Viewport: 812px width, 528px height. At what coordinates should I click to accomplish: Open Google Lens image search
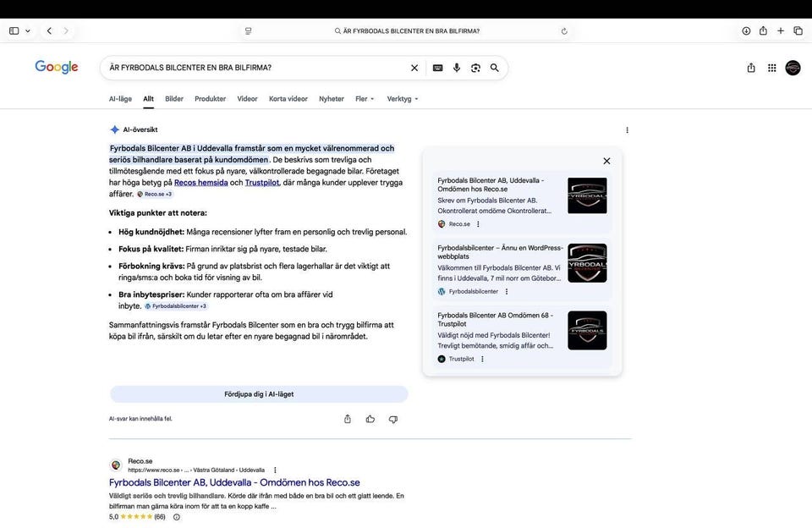[475, 68]
